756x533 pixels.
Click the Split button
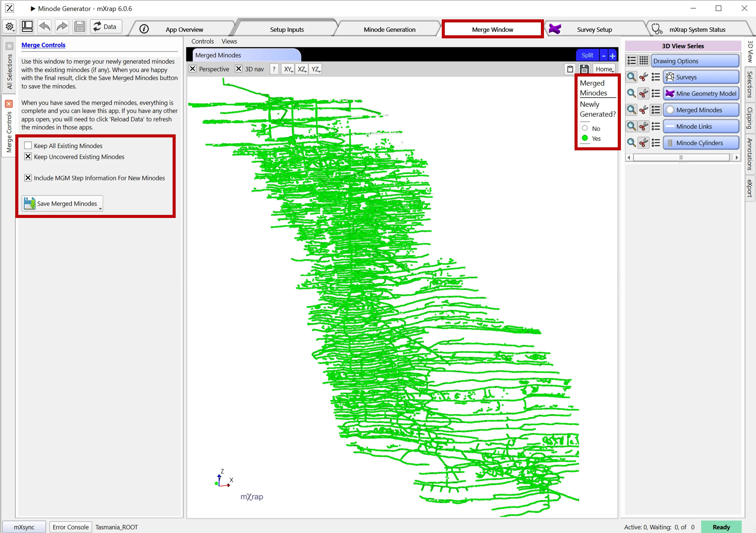tap(587, 55)
